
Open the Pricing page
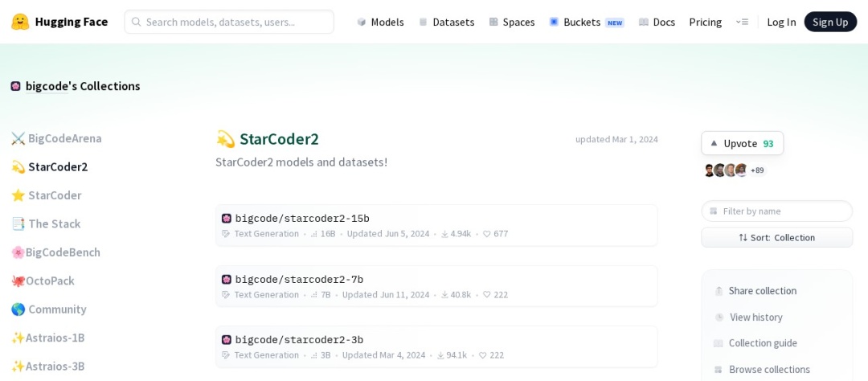coord(706,23)
